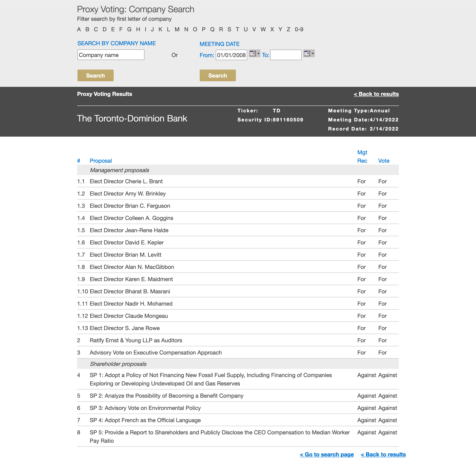
Task: Expand the From calendar dropdown arrow
Action: 258,53
